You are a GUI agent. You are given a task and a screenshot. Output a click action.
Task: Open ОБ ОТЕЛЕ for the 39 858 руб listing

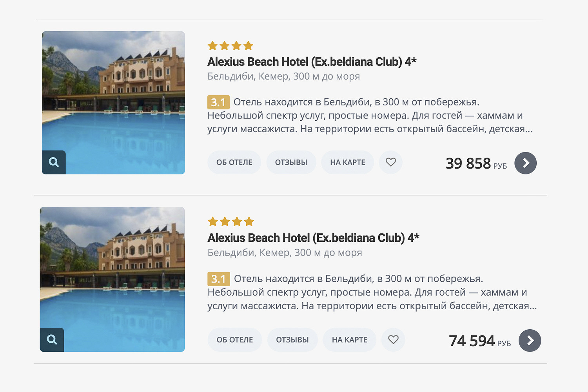point(234,162)
